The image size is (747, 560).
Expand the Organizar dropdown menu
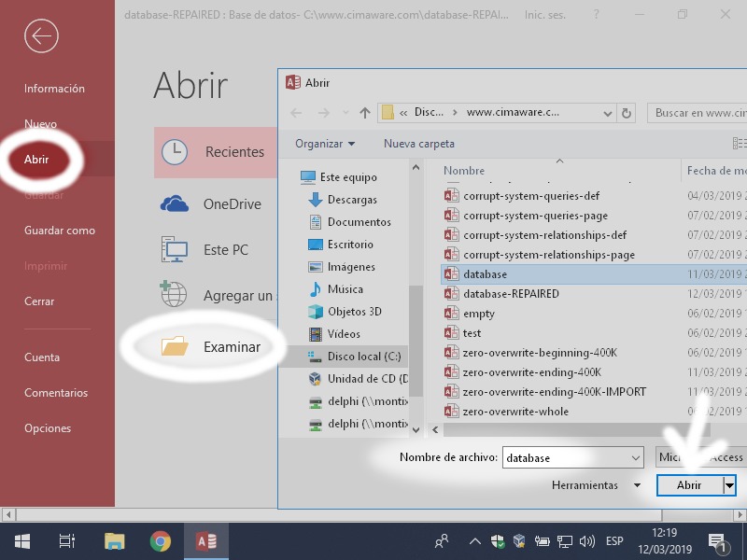pyautogui.click(x=325, y=144)
